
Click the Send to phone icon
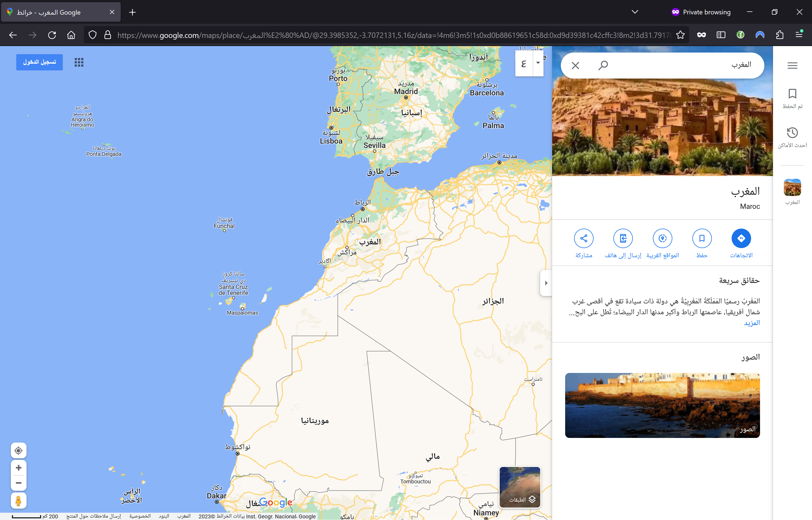pos(623,238)
